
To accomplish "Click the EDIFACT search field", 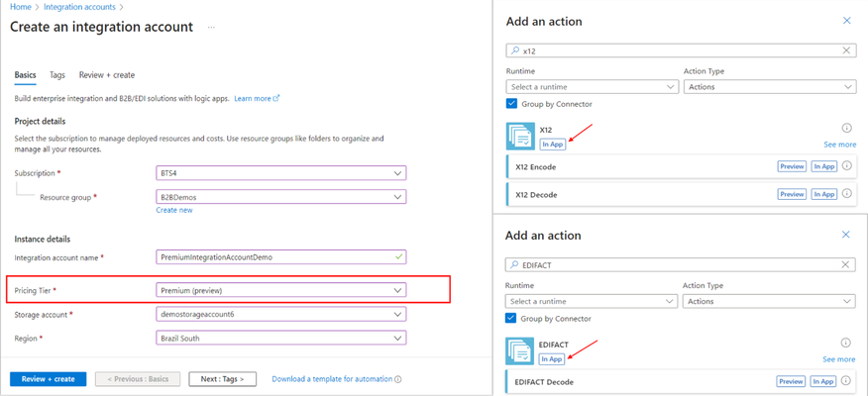I will click(x=681, y=265).
